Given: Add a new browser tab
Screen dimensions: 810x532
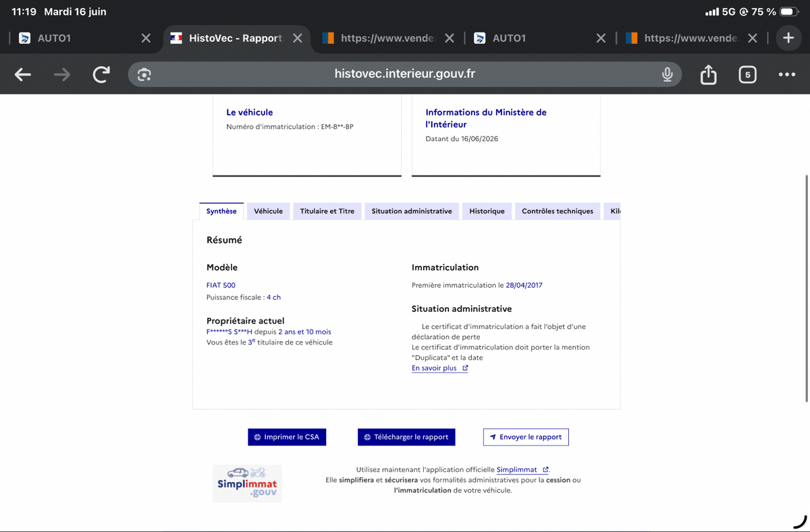Looking at the screenshot, I should (788, 38).
